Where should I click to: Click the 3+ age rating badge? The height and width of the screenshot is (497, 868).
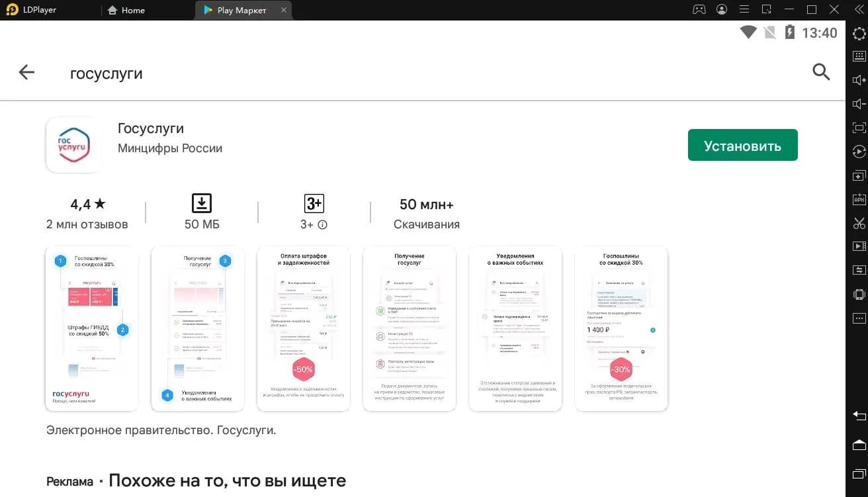314,203
